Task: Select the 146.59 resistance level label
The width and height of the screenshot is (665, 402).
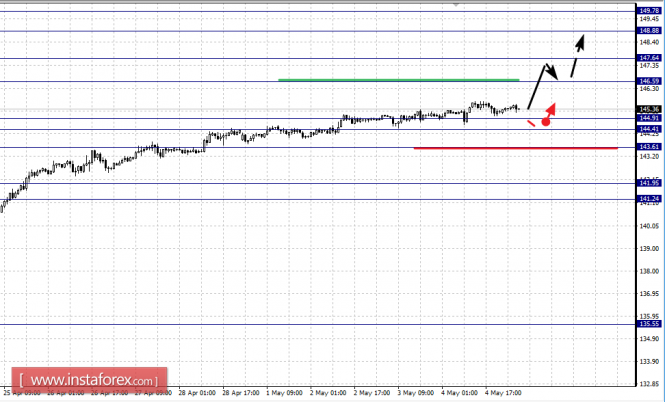Action: [649, 81]
